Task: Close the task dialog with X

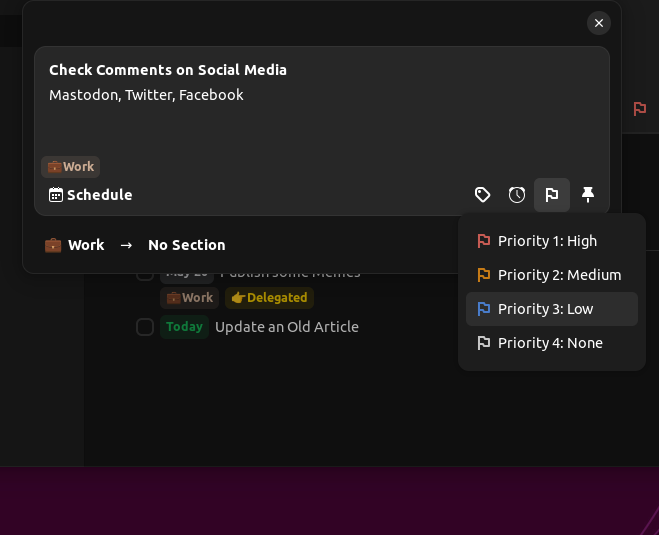Action: [x=598, y=23]
